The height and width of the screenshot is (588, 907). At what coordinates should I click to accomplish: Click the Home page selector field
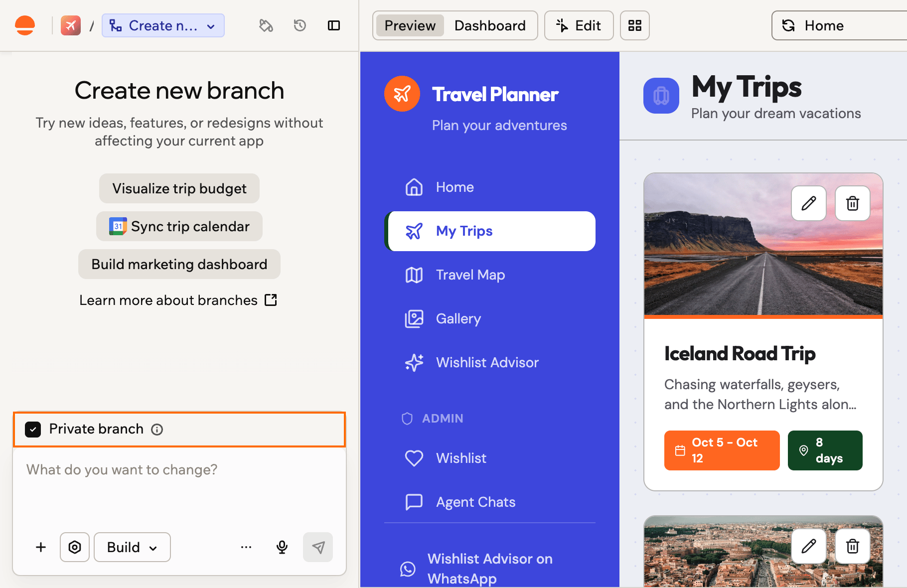coord(839,25)
